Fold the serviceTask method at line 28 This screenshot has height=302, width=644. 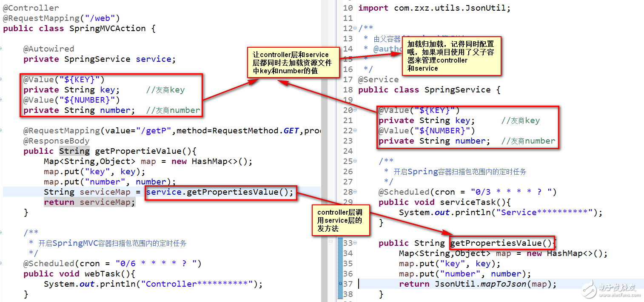[x=355, y=192]
